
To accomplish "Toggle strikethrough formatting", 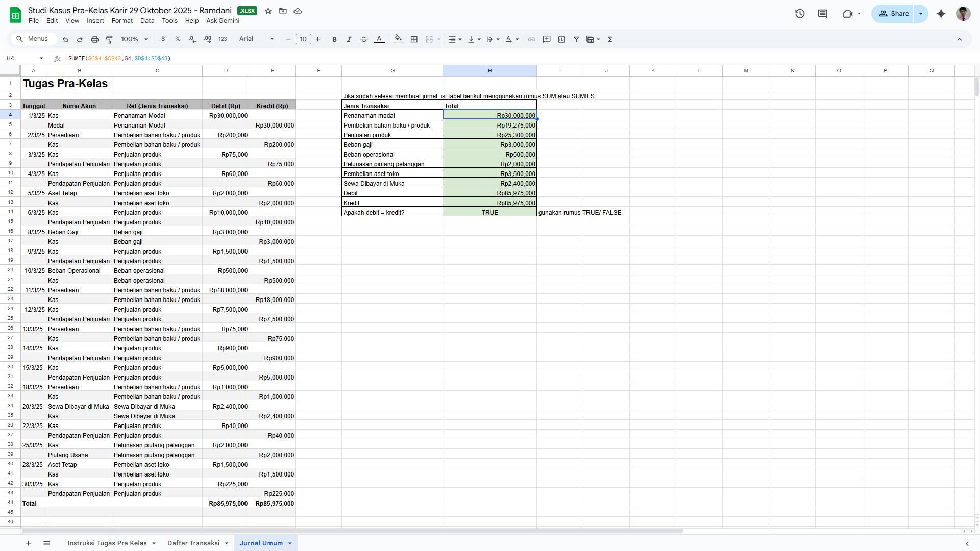I will coord(364,39).
